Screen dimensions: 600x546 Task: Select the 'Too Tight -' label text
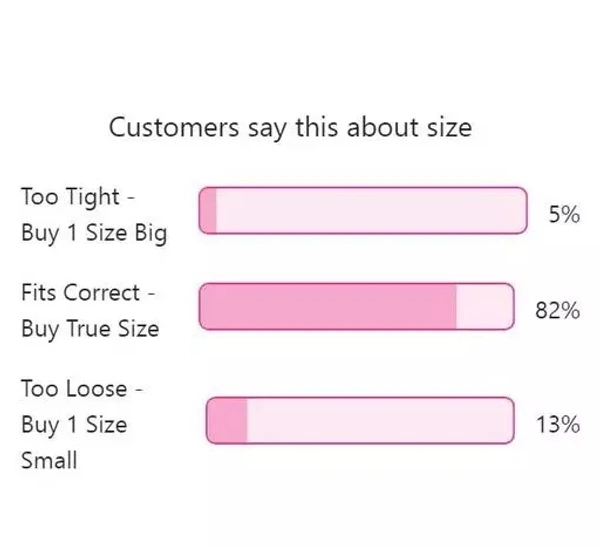78,198
